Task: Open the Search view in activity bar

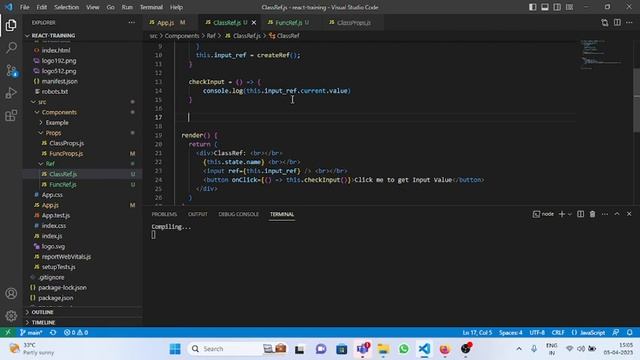Action: click(11, 48)
